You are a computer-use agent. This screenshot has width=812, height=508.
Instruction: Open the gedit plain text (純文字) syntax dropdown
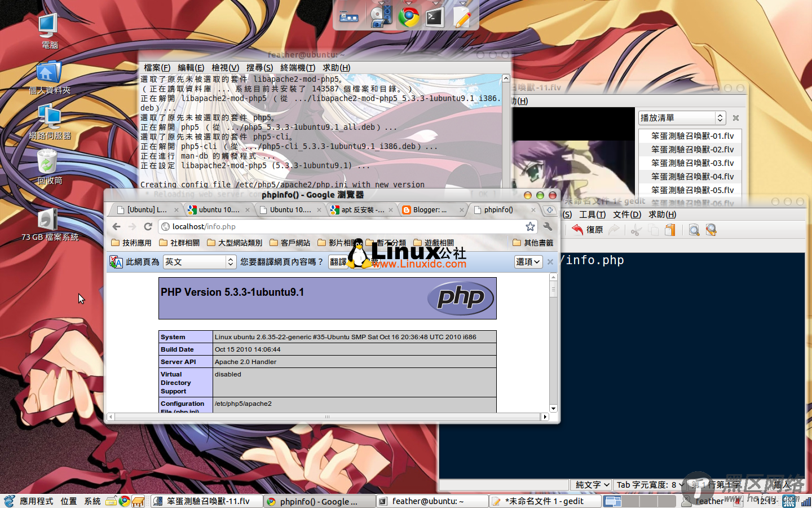tap(591, 485)
